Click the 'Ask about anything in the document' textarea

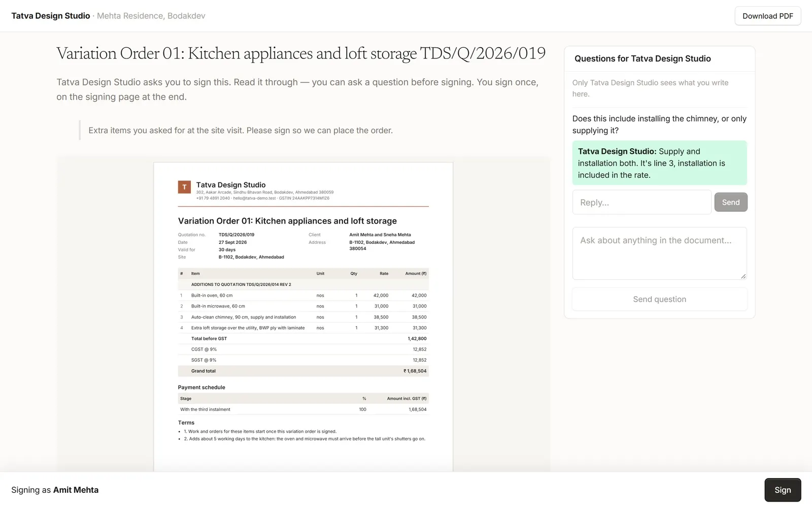tap(659, 253)
